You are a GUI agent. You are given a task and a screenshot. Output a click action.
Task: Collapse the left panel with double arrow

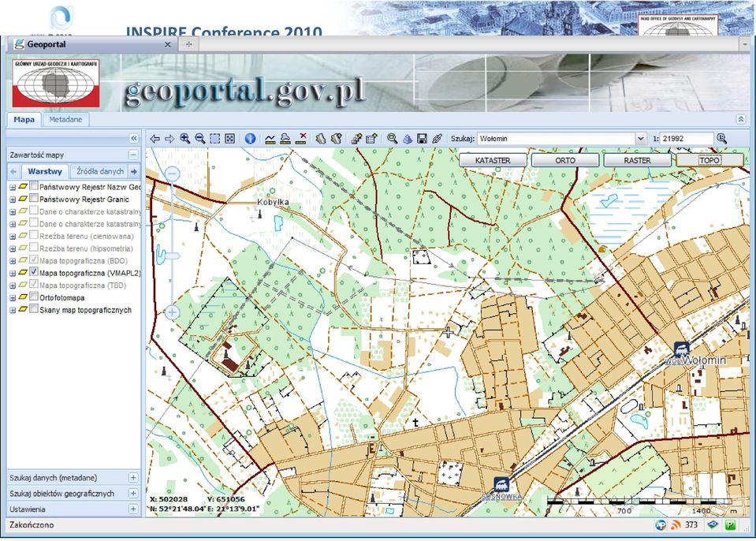(x=133, y=138)
